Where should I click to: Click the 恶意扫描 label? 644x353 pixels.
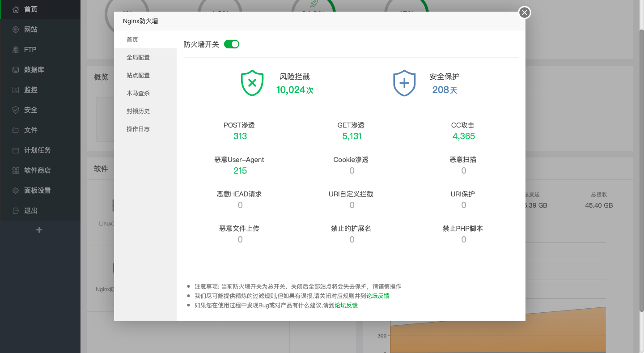(463, 160)
